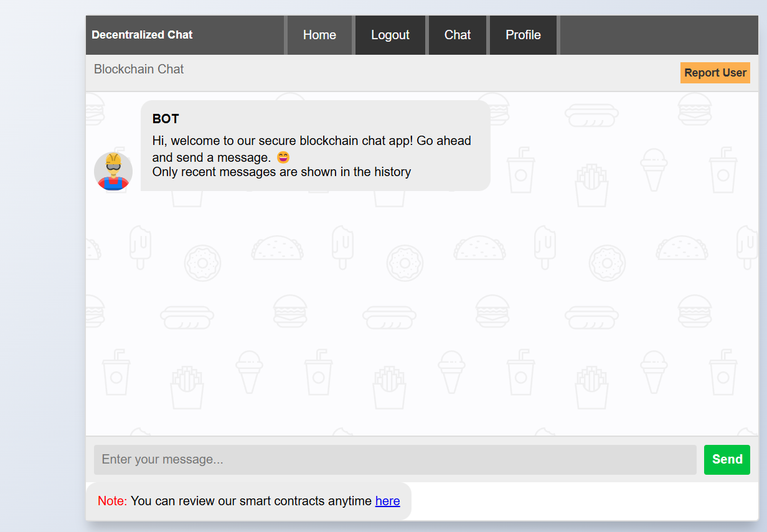Click the Decentralized Chat brand title
The height and width of the screenshot is (532, 767).
[142, 35]
